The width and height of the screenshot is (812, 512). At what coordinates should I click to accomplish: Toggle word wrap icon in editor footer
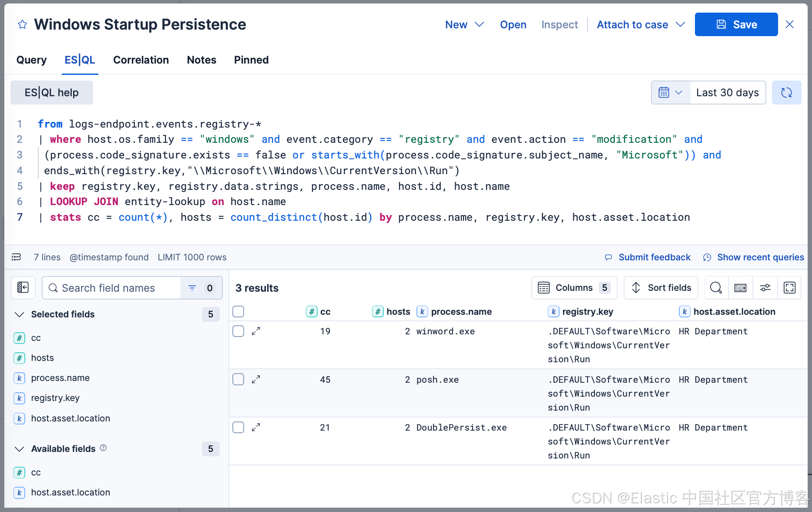coord(17,257)
